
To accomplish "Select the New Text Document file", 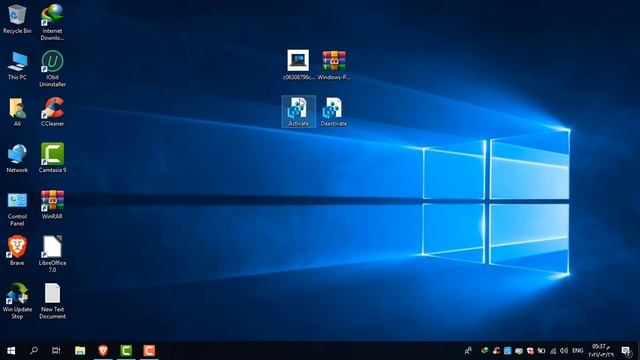I will click(52, 301).
